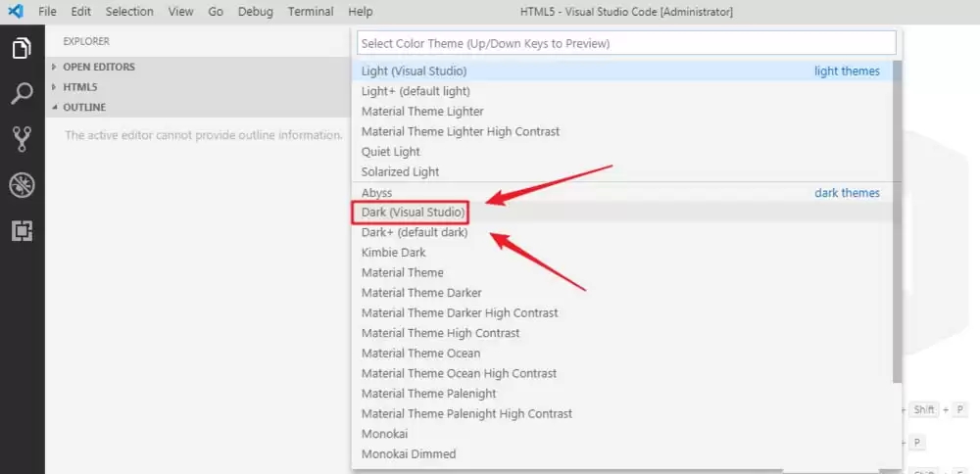Select Material Theme Palenight

(622, 394)
